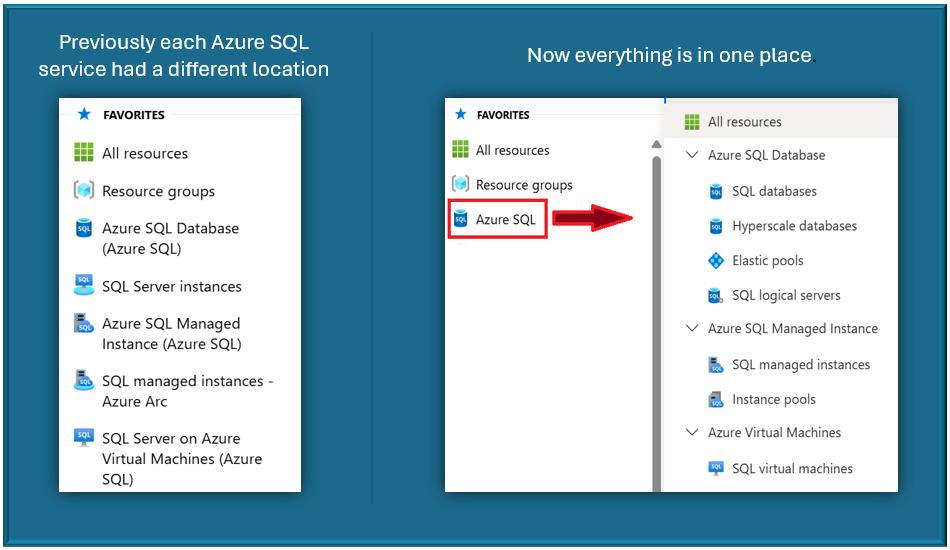This screenshot has height=550, width=950.
Task: Click the SQL virtual machines icon
Action: pyautogui.click(x=715, y=468)
